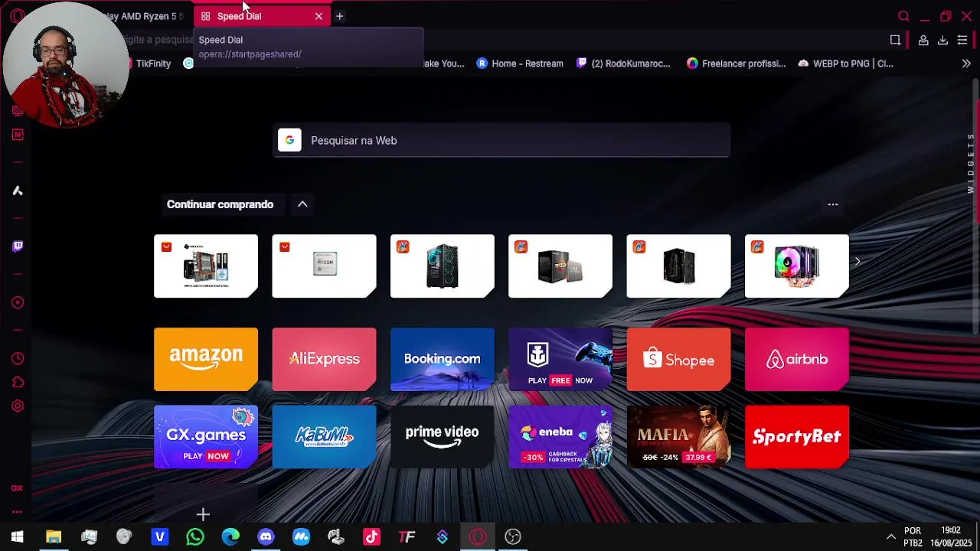Screen dimensions: 980x551
Task: Take a snapshot with the capture icon
Action: point(895,40)
